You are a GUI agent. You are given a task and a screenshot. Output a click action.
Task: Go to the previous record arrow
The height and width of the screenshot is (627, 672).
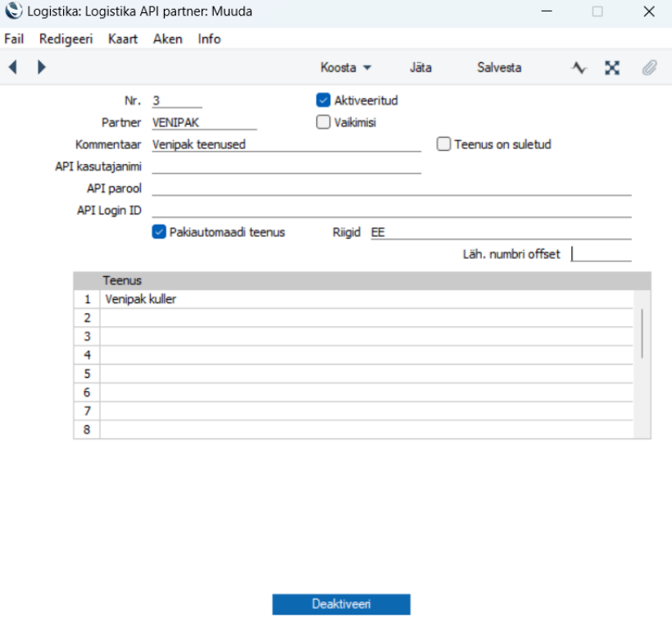pyautogui.click(x=13, y=67)
